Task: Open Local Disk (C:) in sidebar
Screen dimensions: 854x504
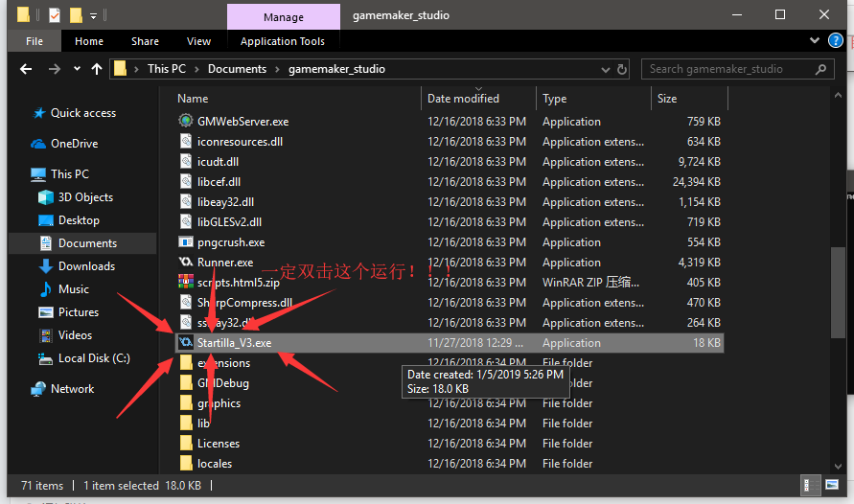Action: pyautogui.click(x=84, y=358)
